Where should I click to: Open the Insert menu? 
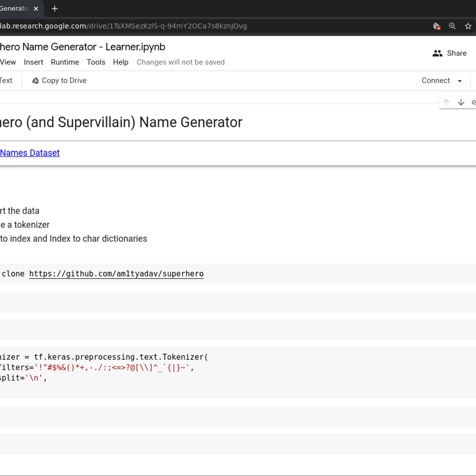33,62
